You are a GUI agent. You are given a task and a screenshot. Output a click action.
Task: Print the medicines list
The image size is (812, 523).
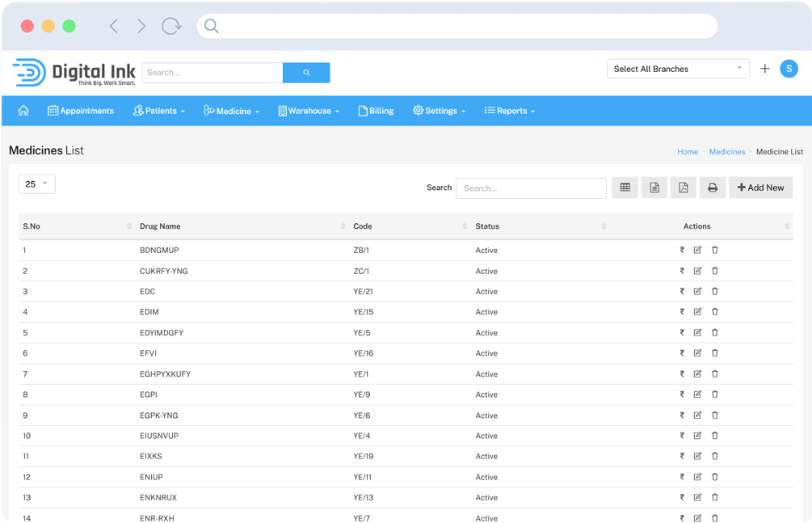tap(713, 188)
